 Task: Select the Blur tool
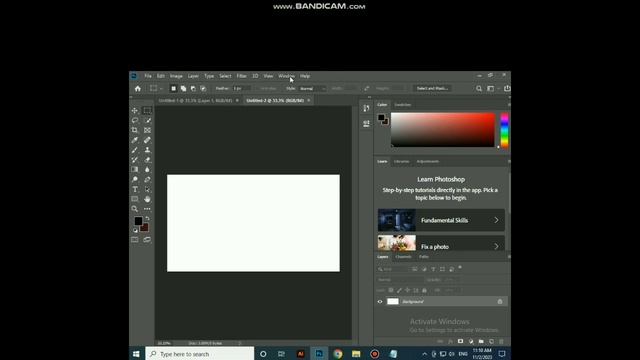(x=147, y=169)
